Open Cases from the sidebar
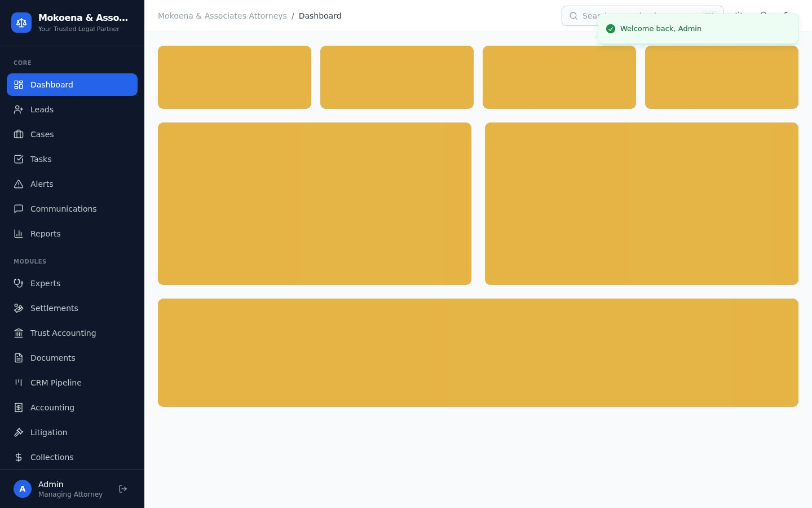This screenshot has height=508, width=812. pyautogui.click(x=72, y=134)
